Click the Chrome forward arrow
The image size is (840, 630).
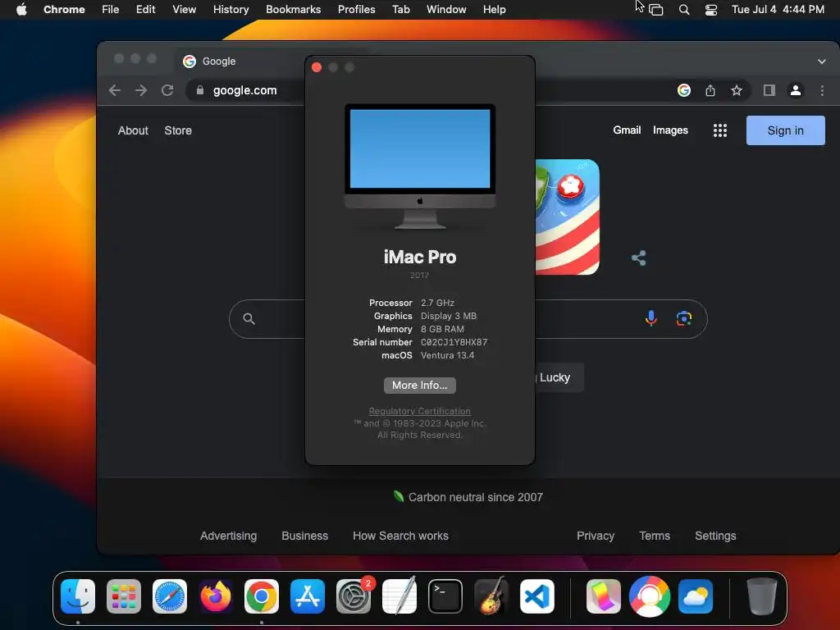point(141,90)
